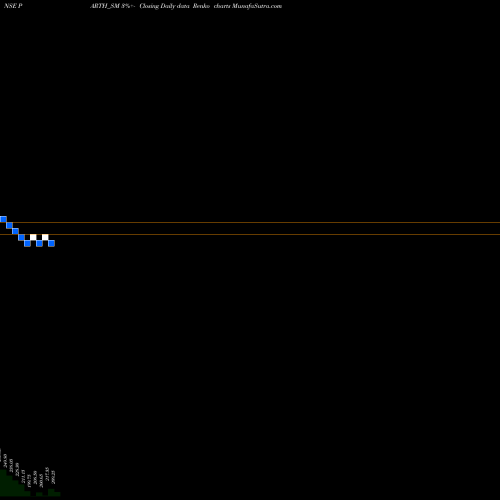Click the 'NSE P' exchange label
500x500 pixels.
coord(13,6)
